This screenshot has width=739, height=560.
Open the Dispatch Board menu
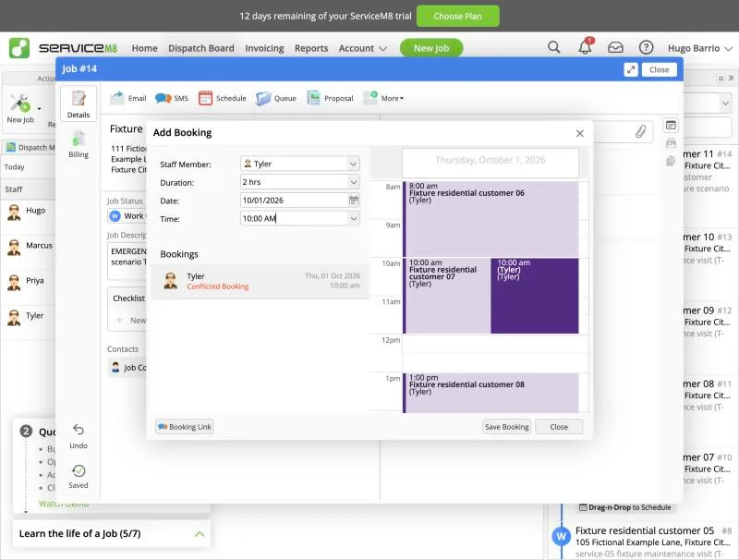[201, 48]
